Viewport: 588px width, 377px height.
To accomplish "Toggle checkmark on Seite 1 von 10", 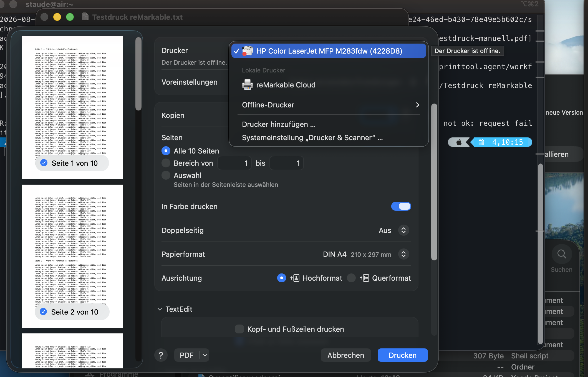I will point(44,163).
